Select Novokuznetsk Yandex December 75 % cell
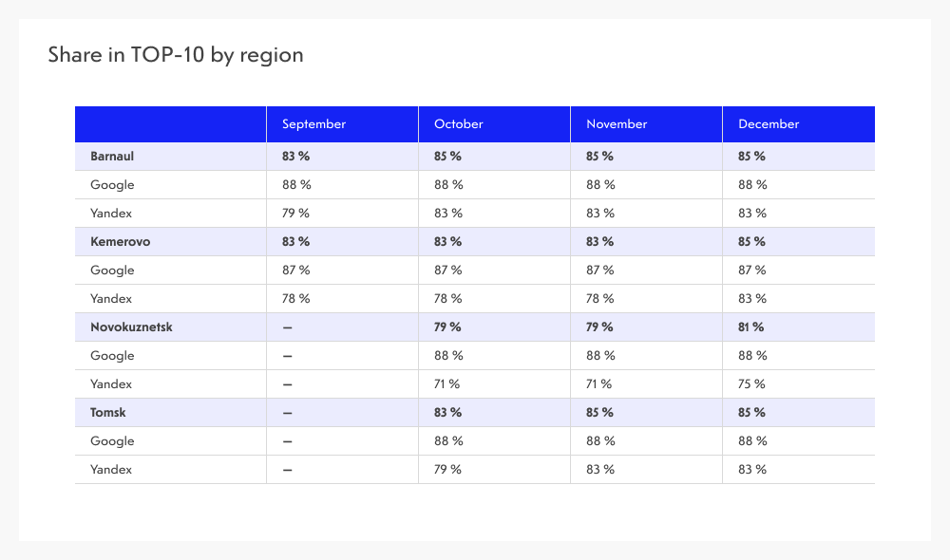This screenshot has height=560, width=950. tap(751, 384)
